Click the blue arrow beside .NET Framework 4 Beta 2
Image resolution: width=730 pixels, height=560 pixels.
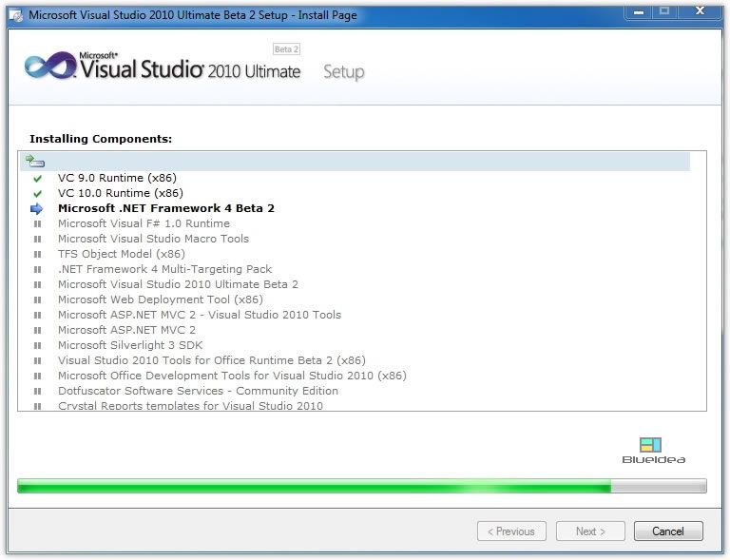(36, 209)
